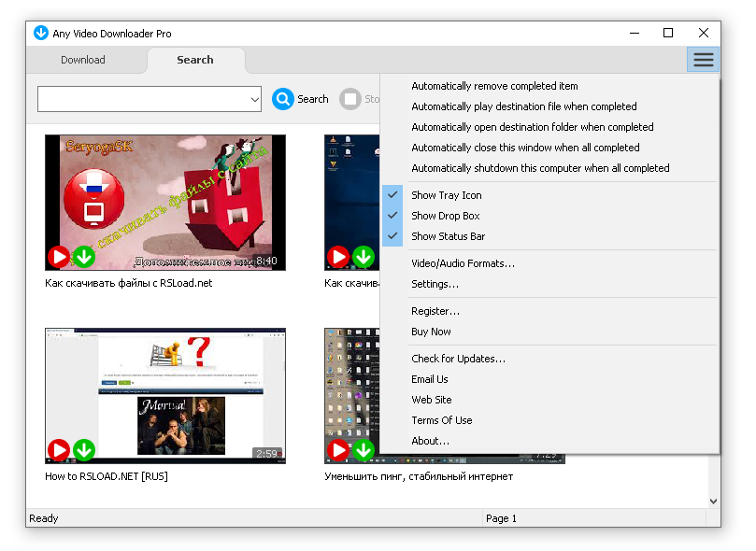Switch to the Download tab
The width and height of the screenshot is (756, 551).
click(x=82, y=59)
